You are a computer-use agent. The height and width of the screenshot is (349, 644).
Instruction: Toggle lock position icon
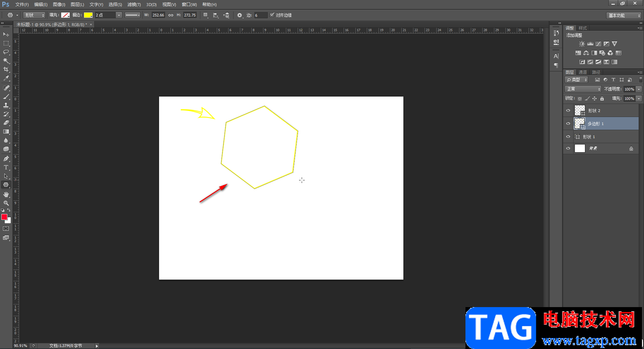pos(594,99)
